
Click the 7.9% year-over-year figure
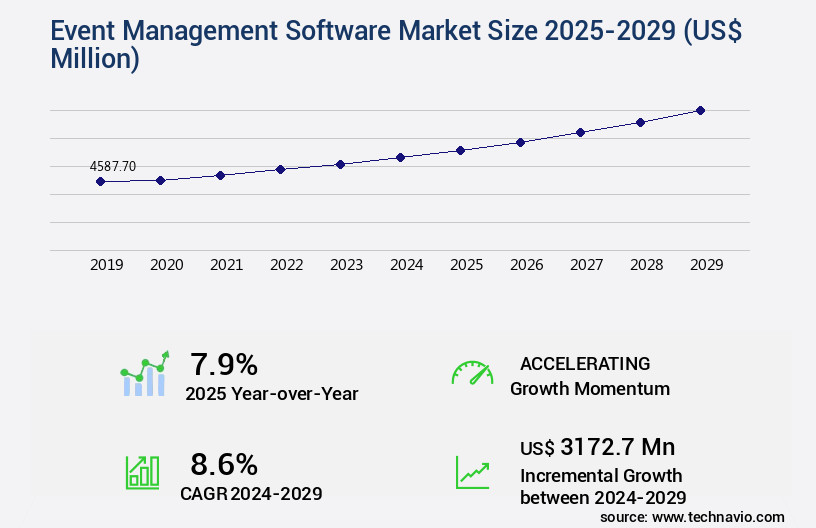pyautogui.click(x=224, y=363)
